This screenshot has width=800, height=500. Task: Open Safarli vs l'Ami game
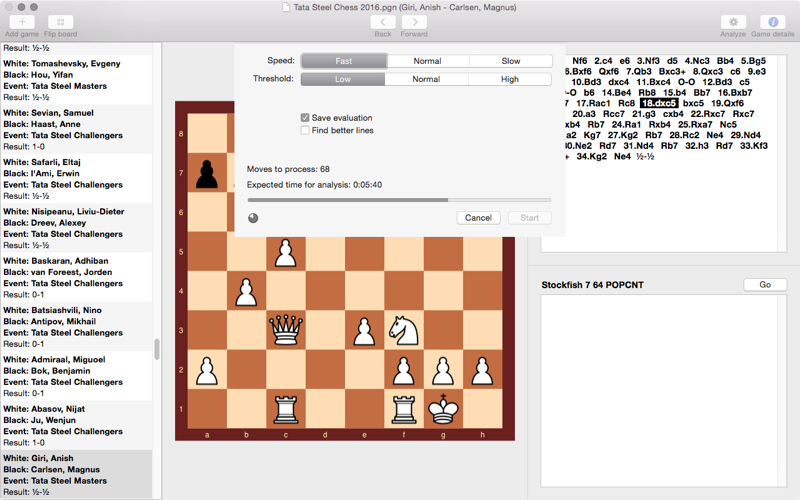click(76, 179)
